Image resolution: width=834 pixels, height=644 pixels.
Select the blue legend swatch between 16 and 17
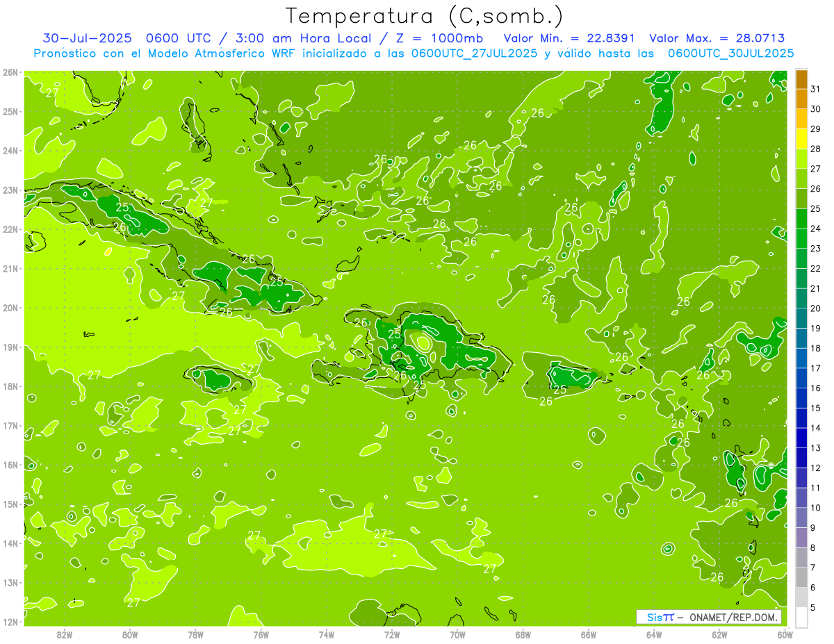801,378
